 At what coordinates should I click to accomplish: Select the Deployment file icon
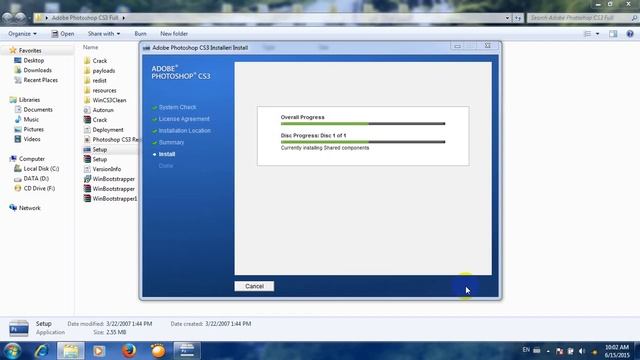click(87, 129)
